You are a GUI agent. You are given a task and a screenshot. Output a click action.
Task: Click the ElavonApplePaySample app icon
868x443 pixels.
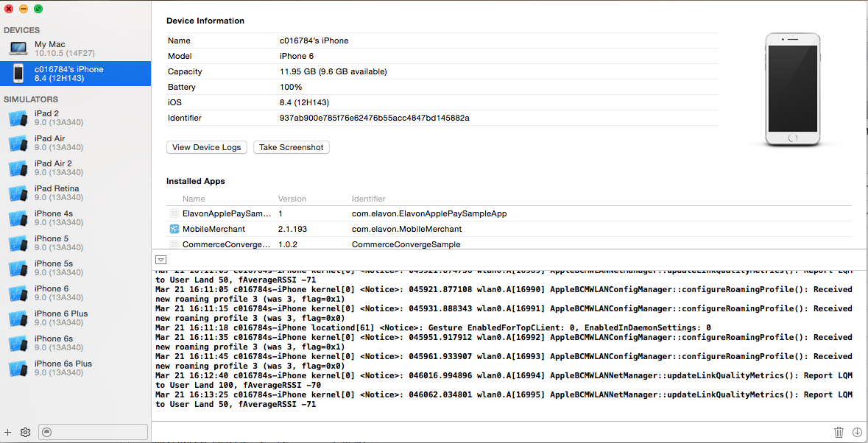(x=174, y=213)
